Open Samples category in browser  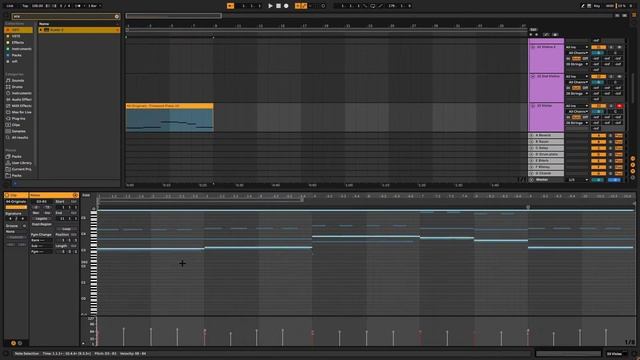tap(18, 131)
